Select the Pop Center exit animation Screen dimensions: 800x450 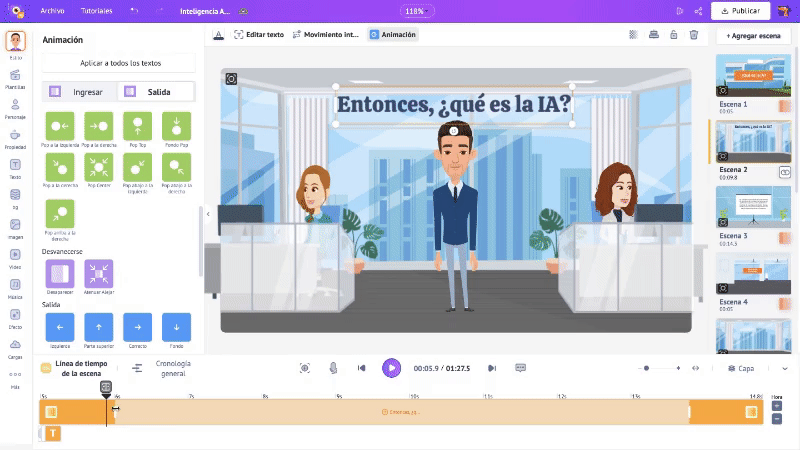click(x=99, y=166)
